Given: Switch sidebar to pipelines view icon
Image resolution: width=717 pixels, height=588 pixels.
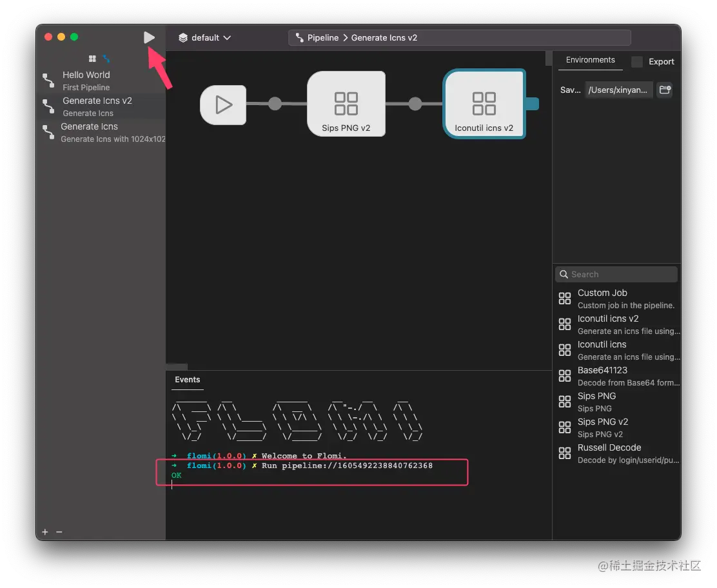Looking at the screenshot, I should (106, 59).
